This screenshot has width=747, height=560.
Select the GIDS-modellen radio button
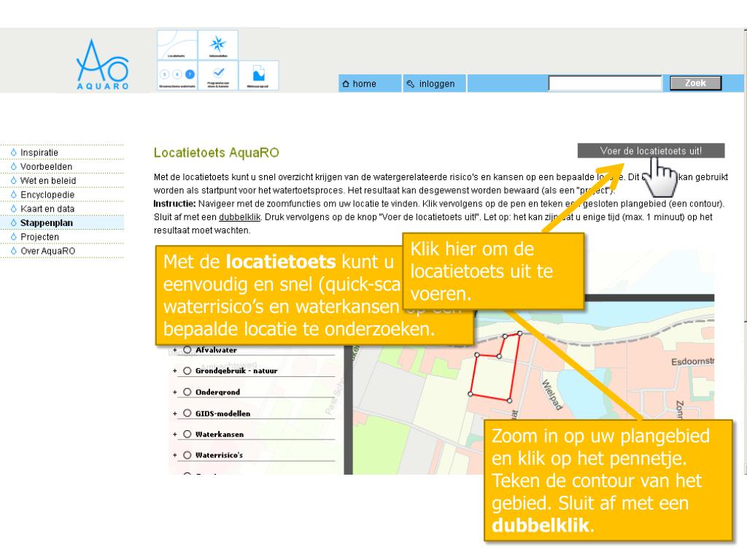coord(187,413)
